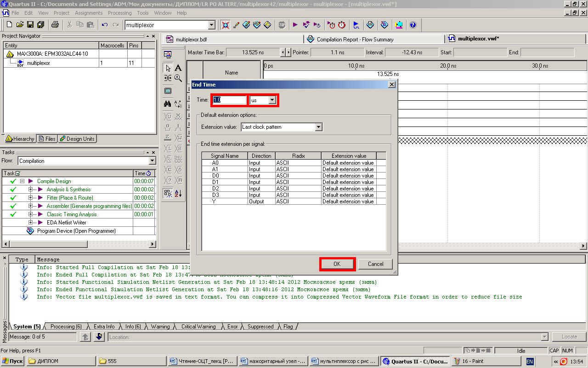
Task: Start Compilation with purple play icon
Action: [295, 25]
